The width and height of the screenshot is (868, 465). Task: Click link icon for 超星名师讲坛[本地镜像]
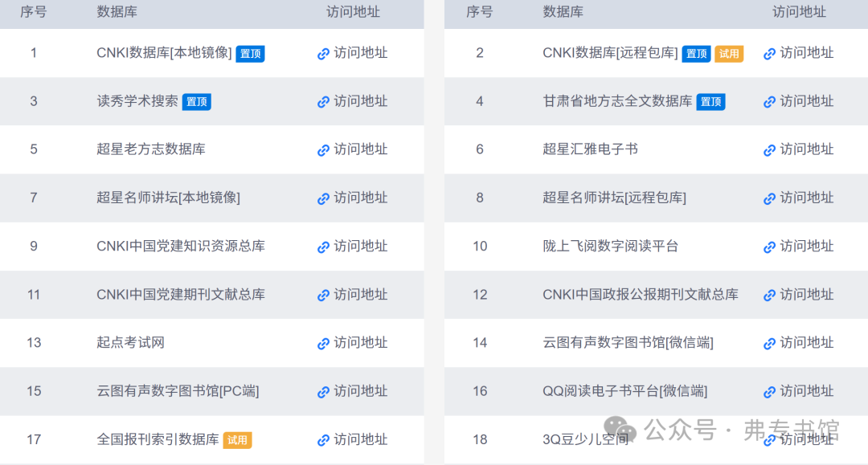[x=323, y=198]
